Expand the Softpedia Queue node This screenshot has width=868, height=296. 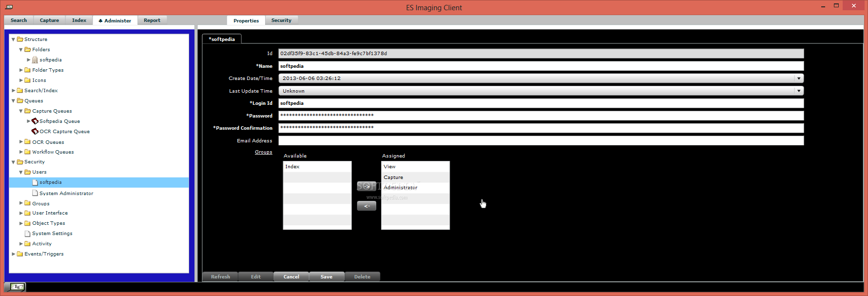(29, 121)
